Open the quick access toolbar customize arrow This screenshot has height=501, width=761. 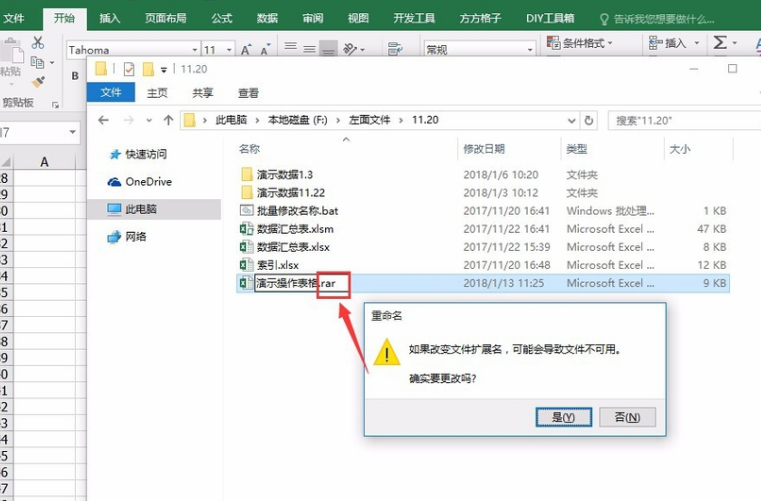coord(164,70)
